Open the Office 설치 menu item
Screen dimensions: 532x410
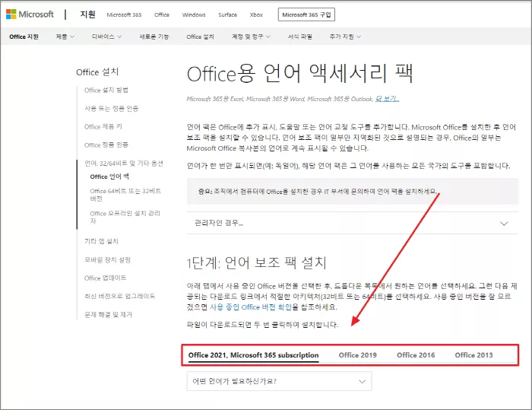pos(200,37)
